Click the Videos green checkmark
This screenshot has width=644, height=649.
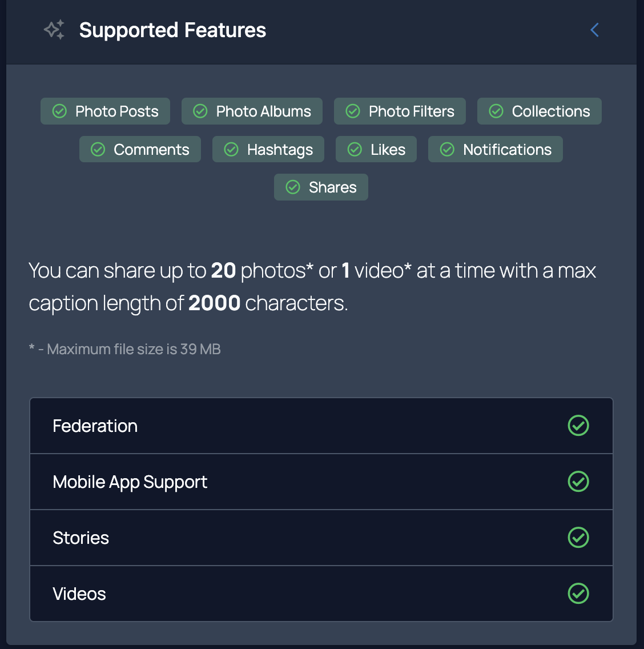pos(578,594)
